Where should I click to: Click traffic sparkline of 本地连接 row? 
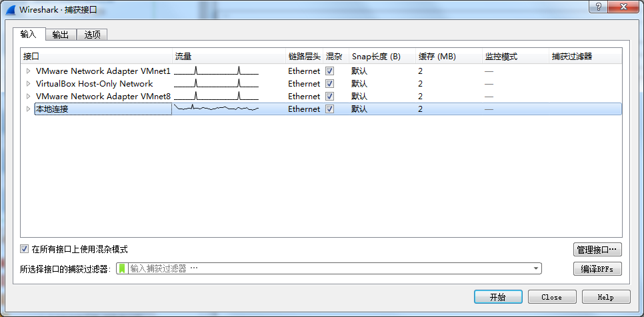pos(217,109)
